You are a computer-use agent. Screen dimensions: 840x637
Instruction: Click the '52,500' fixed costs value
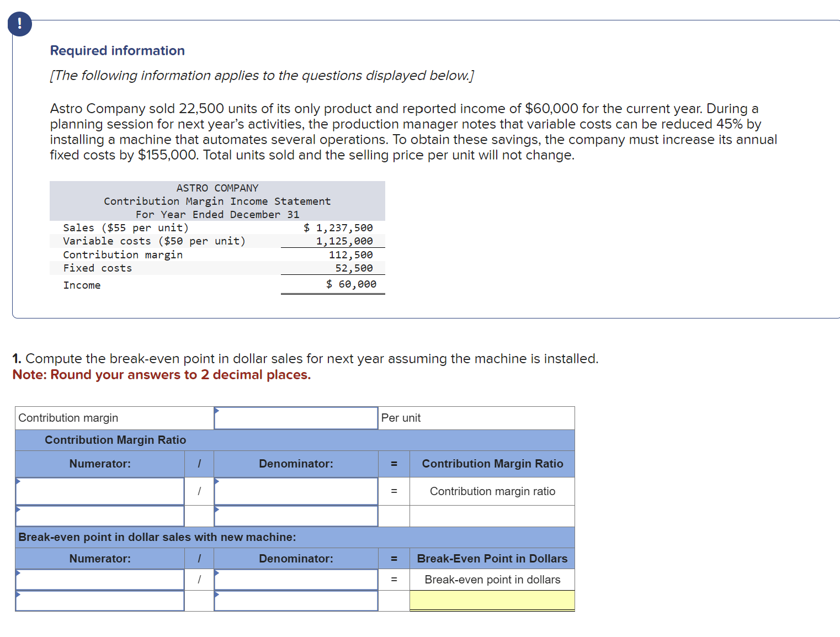354,268
